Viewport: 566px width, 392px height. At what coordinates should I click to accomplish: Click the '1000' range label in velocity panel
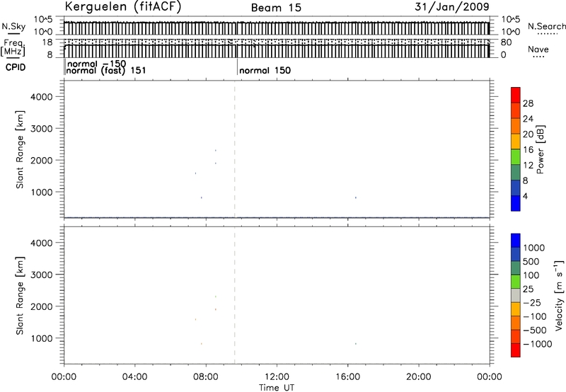[42, 338]
